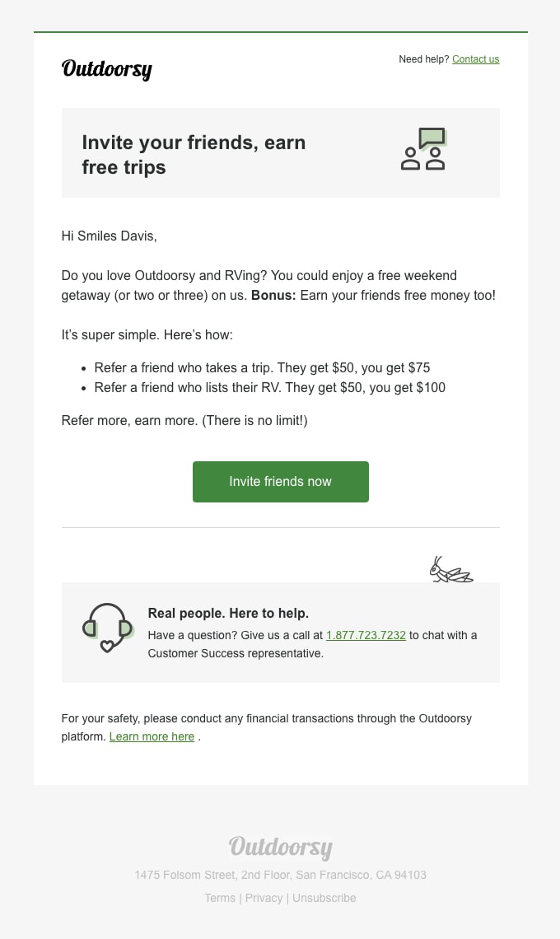The height and width of the screenshot is (939, 560).
Task: Click the Need help text in the header
Action: click(423, 58)
